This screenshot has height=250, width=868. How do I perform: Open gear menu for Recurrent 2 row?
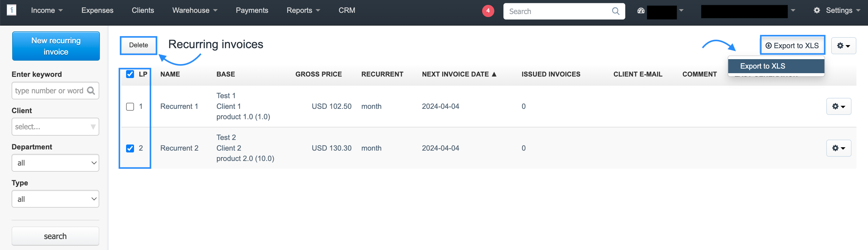838,148
